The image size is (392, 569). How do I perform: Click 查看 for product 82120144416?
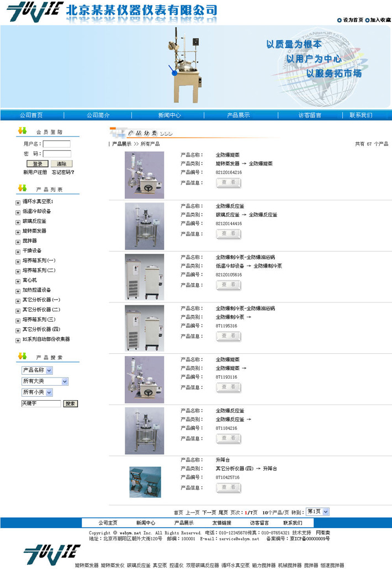click(x=229, y=233)
